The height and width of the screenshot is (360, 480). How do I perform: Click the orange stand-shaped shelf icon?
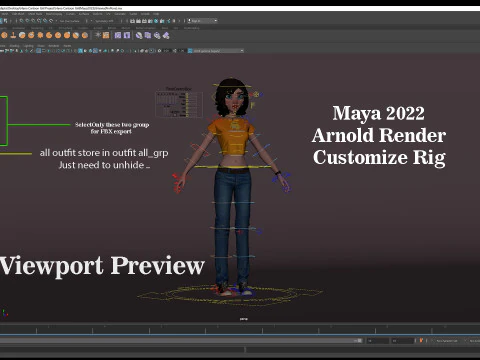click(13, 35)
